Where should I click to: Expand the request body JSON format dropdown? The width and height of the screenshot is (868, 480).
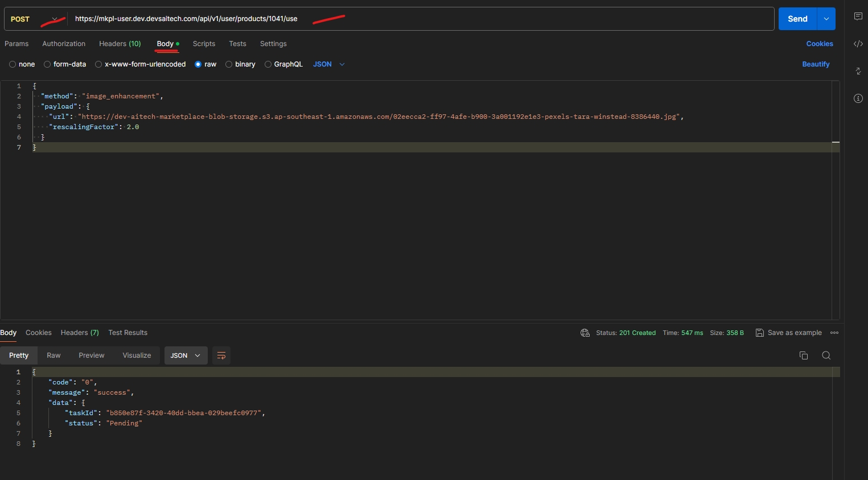pos(330,64)
